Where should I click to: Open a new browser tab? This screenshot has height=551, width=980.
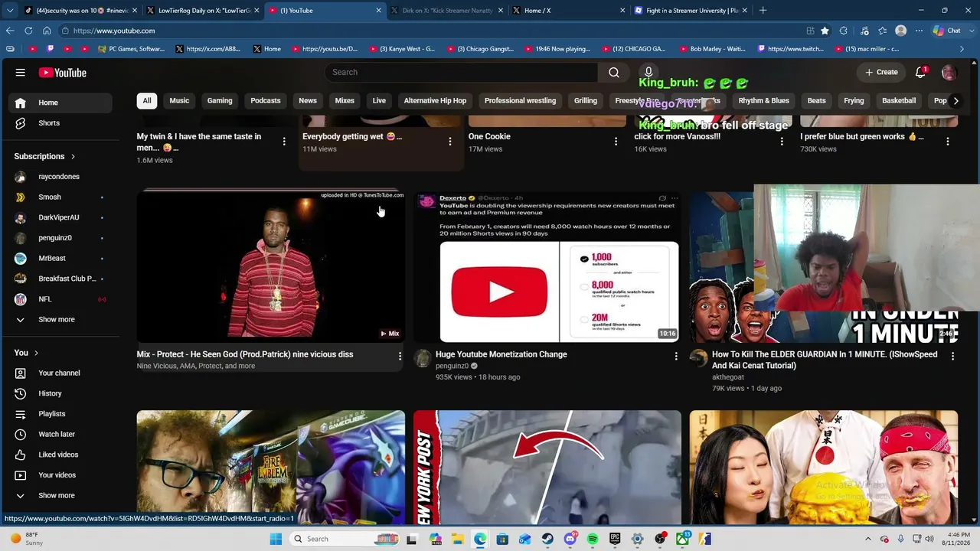pos(763,11)
